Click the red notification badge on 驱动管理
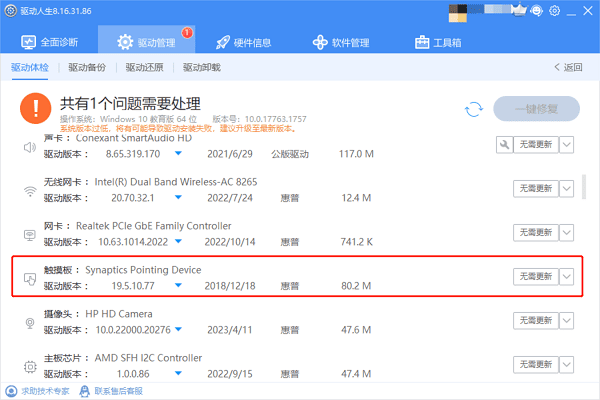The width and height of the screenshot is (600, 400). [x=187, y=33]
